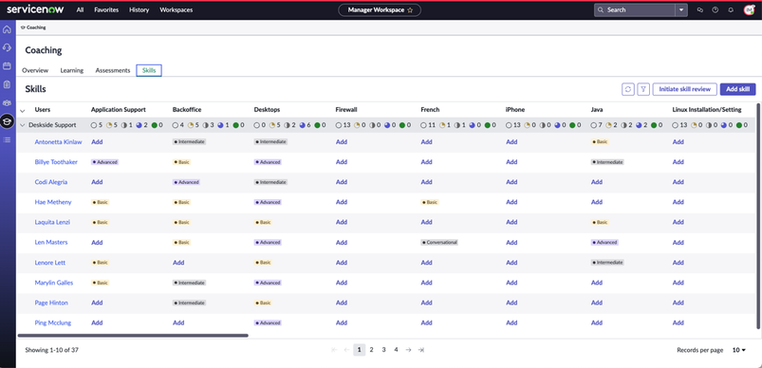Go to the last page arrow

tap(421, 350)
